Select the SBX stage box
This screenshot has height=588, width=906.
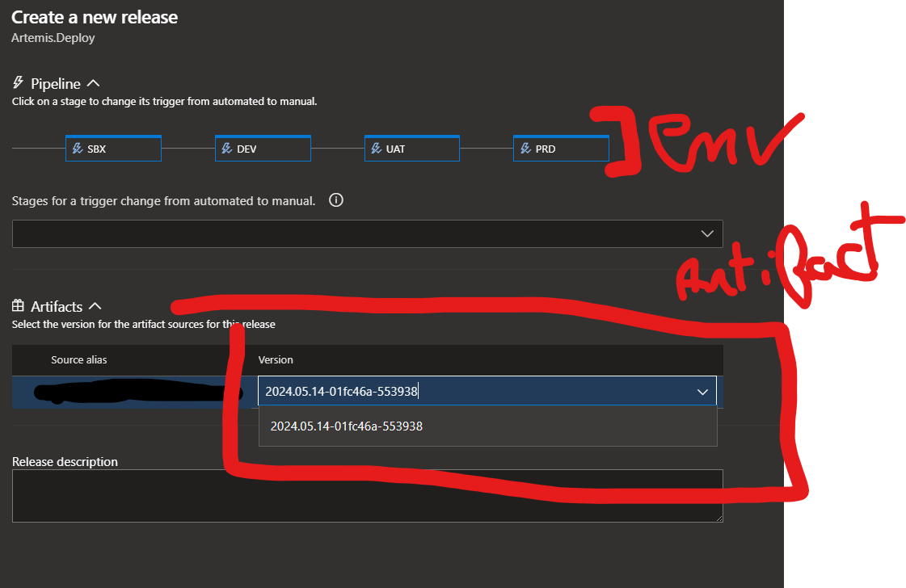click(x=113, y=149)
